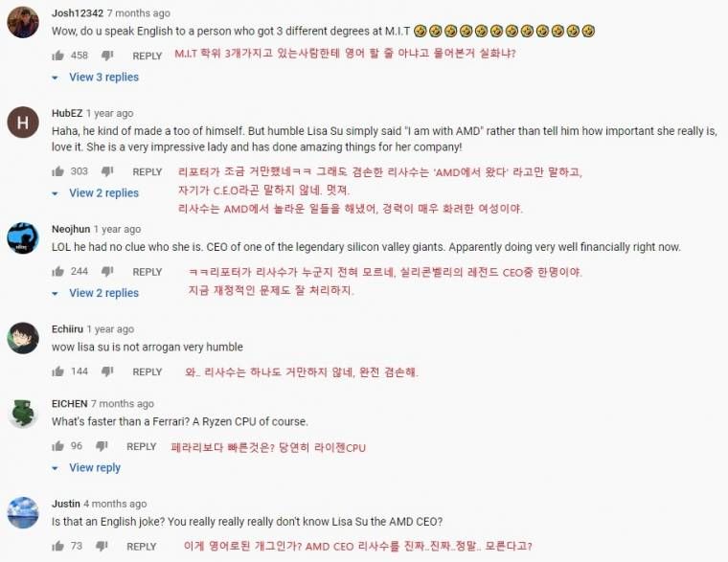Thumbs up HubEZ's comment
The width and height of the screenshot is (728, 562).
pos(58,171)
